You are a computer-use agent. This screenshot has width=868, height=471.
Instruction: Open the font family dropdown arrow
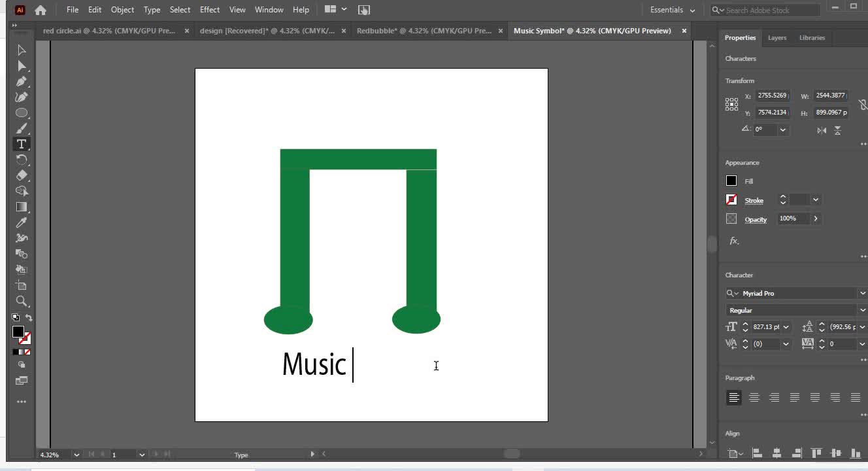click(862, 293)
